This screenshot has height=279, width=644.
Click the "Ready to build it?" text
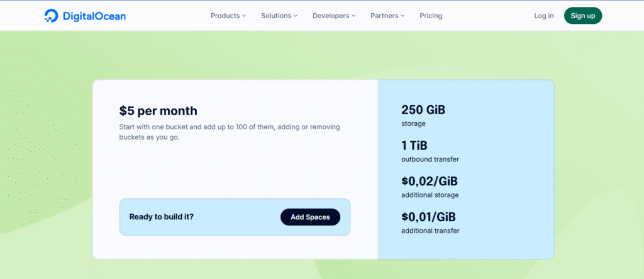[x=161, y=217]
